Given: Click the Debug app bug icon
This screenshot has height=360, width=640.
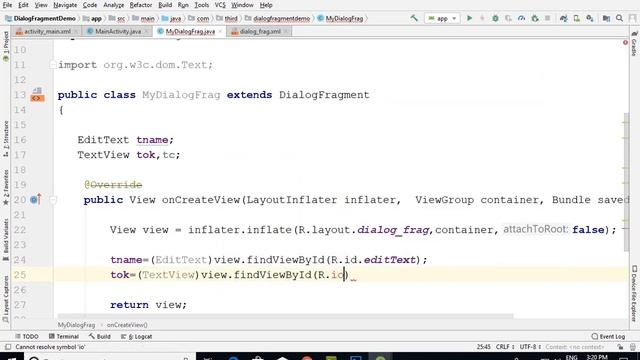Looking at the screenshot, I should point(495,18).
